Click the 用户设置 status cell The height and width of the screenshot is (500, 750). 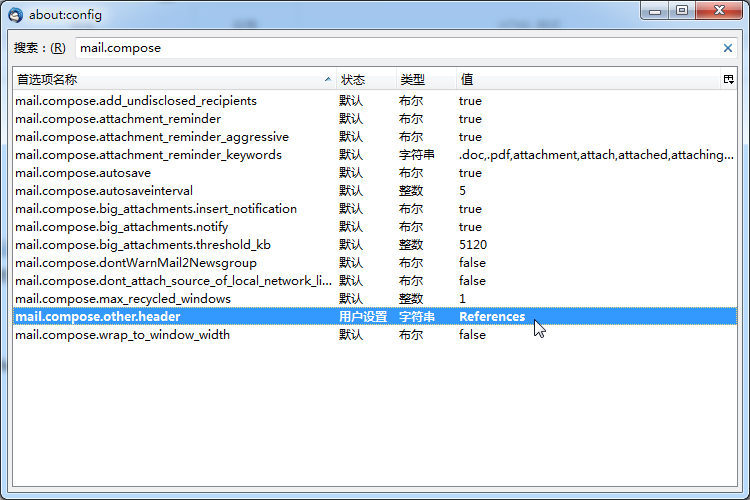(363, 317)
